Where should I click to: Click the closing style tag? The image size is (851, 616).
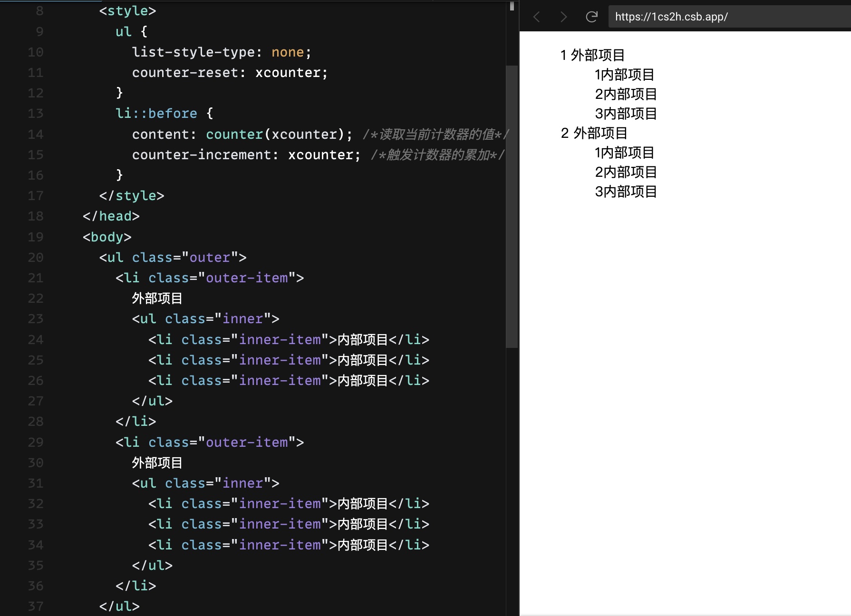pos(132,196)
